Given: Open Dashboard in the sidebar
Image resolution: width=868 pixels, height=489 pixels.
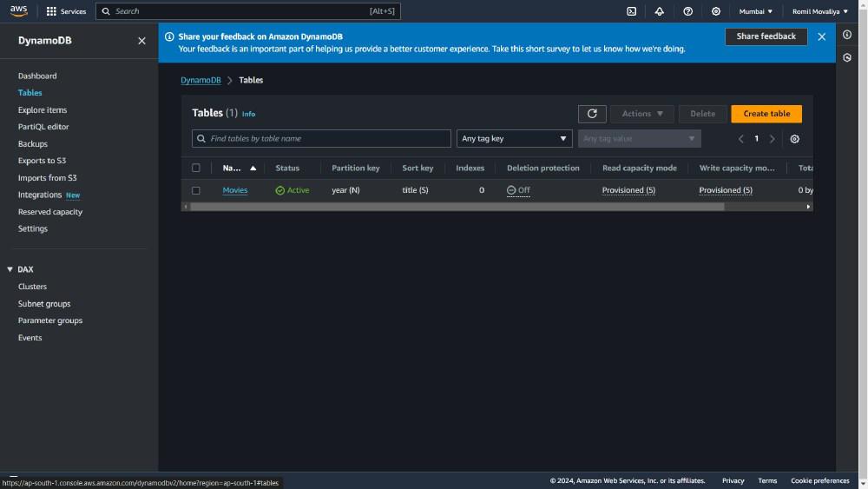Looking at the screenshot, I should 37,76.
